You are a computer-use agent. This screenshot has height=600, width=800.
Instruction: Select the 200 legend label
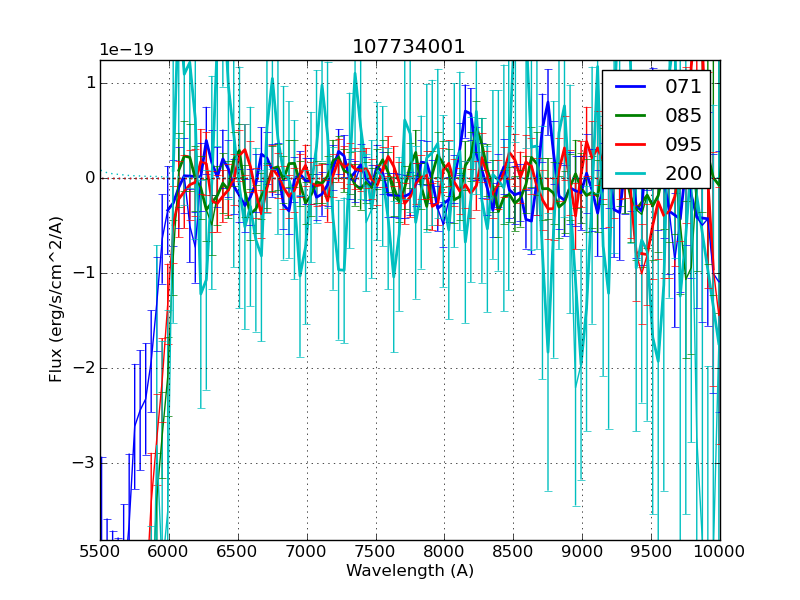(683, 173)
